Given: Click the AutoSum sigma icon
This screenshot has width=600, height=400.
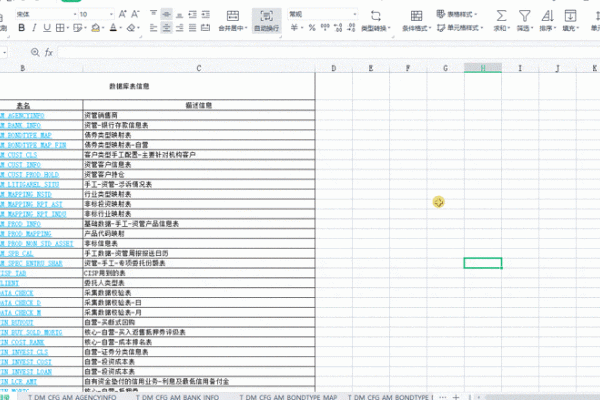Looking at the screenshot, I should click(x=501, y=16).
